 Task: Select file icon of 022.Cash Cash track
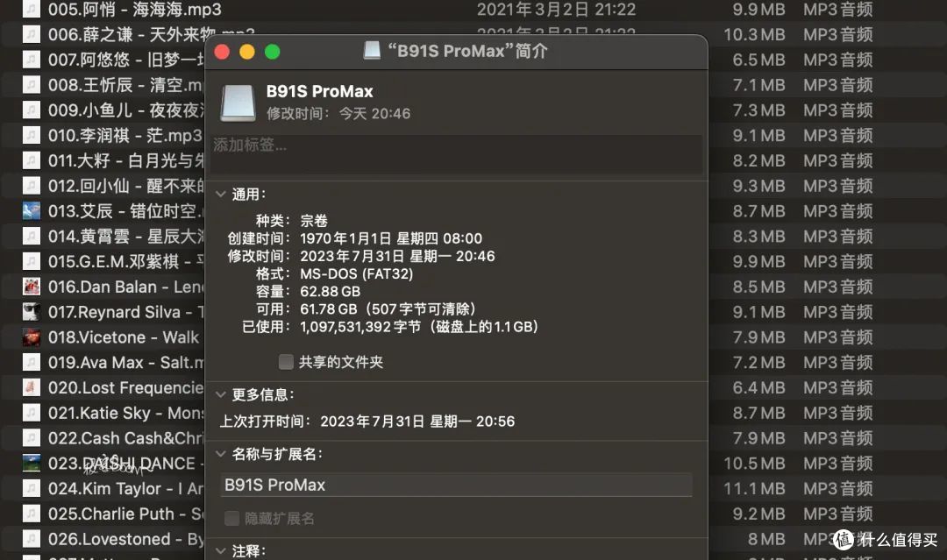click(x=32, y=438)
